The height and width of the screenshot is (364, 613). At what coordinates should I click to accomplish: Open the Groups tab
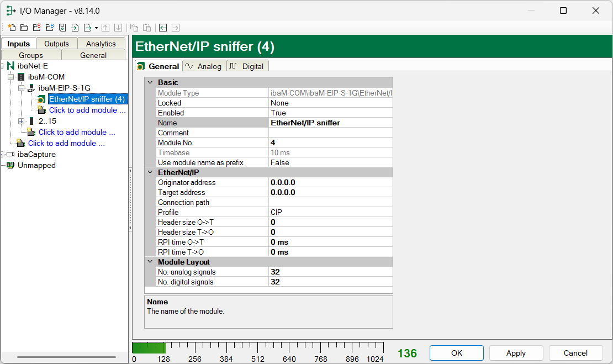click(31, 55)
